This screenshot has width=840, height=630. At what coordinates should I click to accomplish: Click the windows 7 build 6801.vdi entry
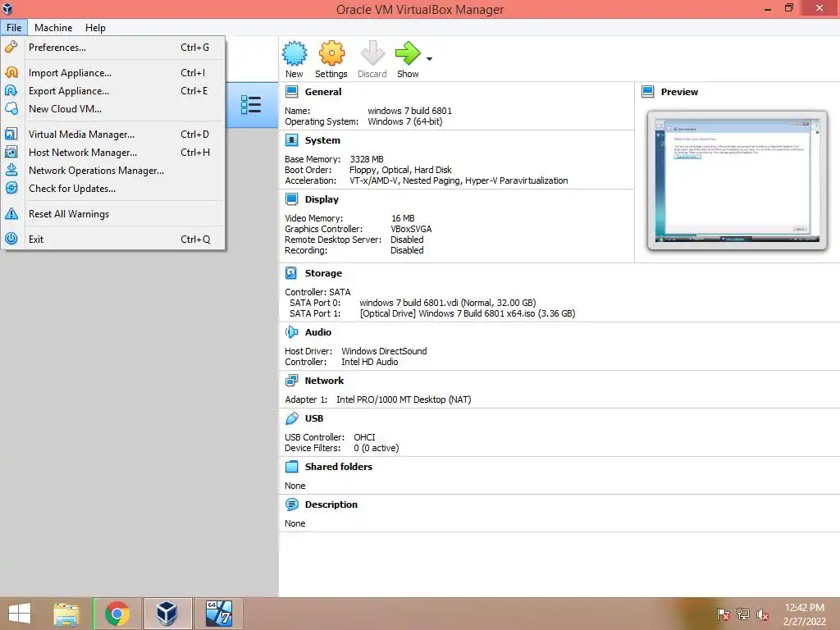[x=447, y=303]
